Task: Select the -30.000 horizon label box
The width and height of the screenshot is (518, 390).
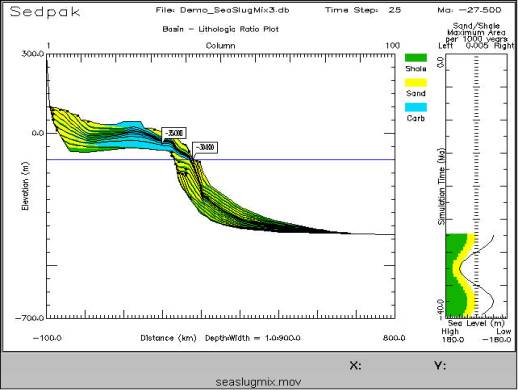Action: (205, 147)
